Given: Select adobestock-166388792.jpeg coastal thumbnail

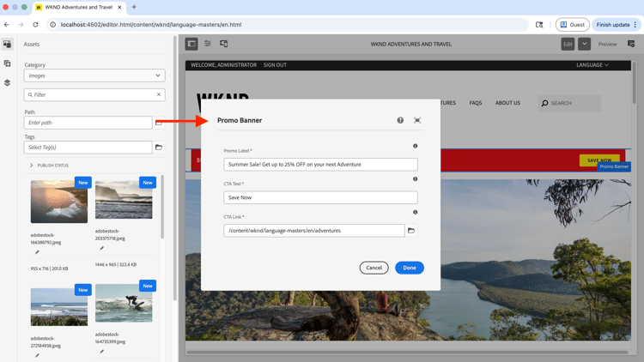Looking at the screenshot, I should 58,202.
